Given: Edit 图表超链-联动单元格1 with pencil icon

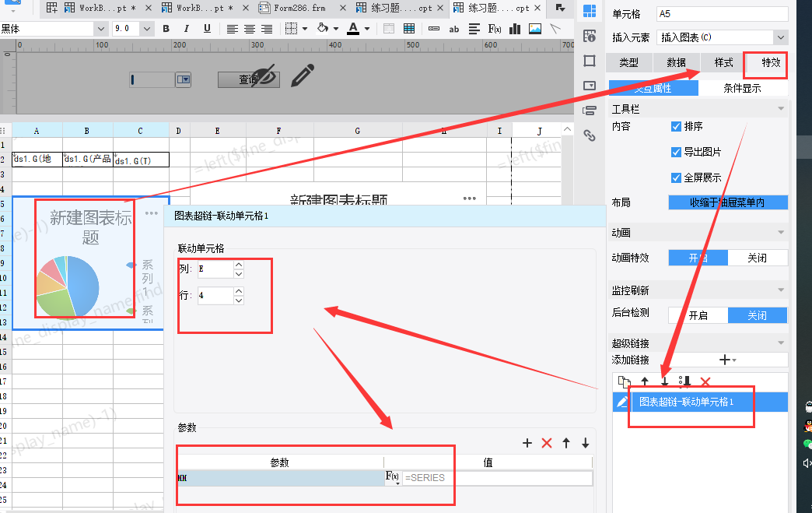Looking at the screenshot, I should pos(622,402).
